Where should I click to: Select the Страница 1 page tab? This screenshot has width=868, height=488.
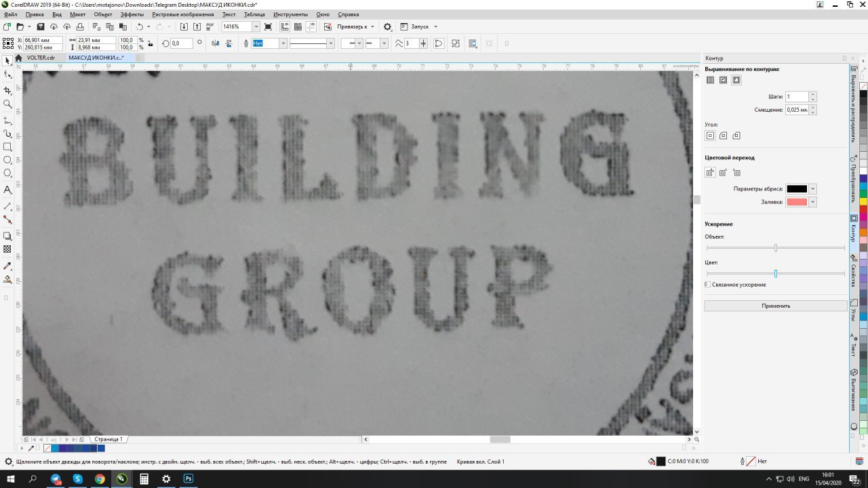(x=108, y=439)
